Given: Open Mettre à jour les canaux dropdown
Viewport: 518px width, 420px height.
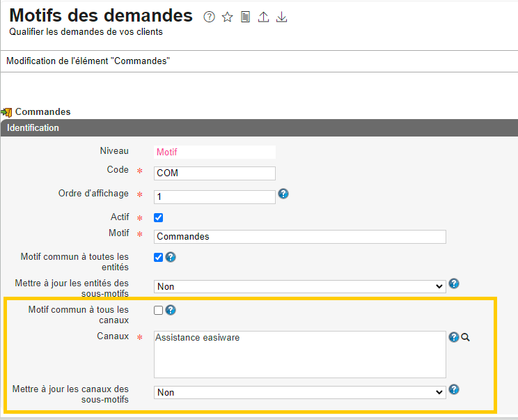Looking at the screenshot, I should (x=299, y=393).
